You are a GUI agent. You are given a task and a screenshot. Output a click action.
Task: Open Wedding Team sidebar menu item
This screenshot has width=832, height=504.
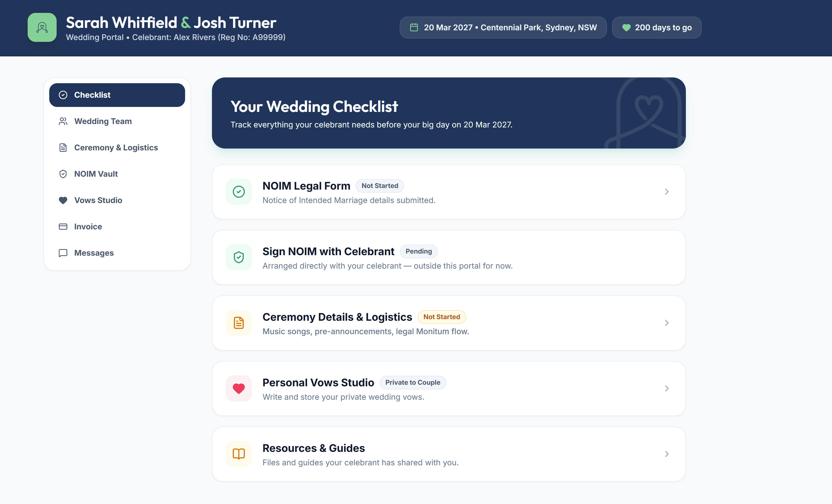click(117, 121)
